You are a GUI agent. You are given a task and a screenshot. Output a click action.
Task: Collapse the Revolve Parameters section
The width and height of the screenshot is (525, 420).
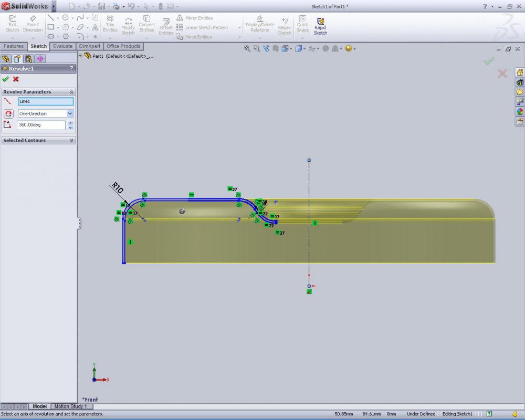click(x=71, y=92)
